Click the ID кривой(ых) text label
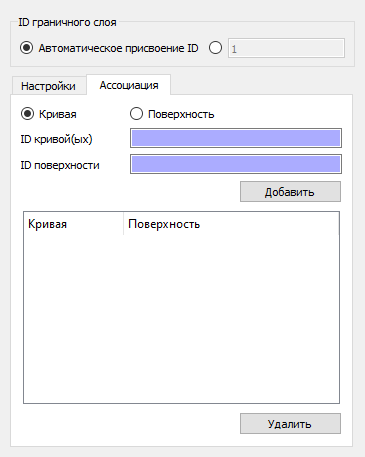This screenshot has height=457, width=365. pyautogui.click(x=56, y=139)
